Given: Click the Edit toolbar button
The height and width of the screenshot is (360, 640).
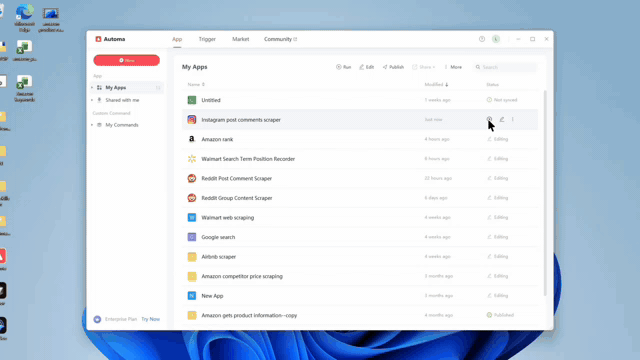Looking at the screenshot, I should [x=366, y=67].
